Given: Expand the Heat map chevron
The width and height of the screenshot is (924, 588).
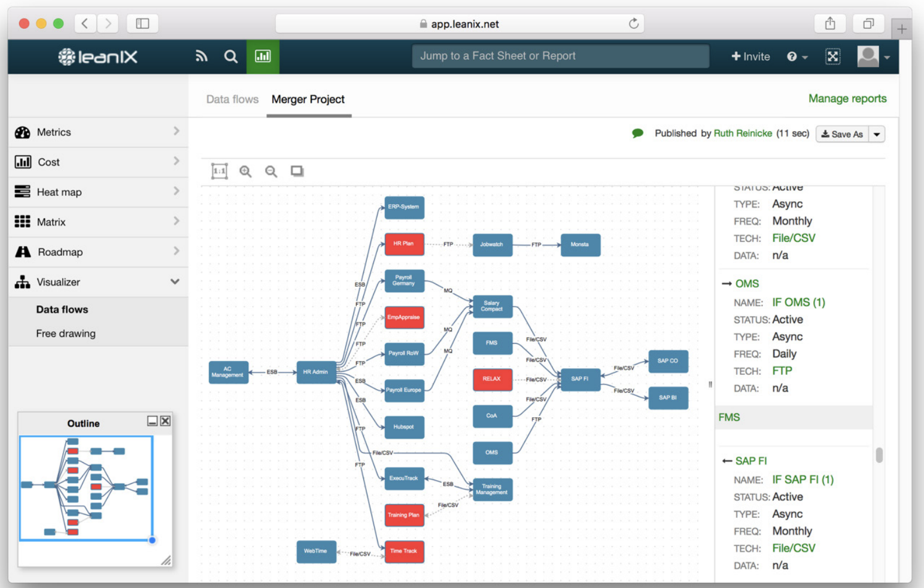Looking at the screenshot, I should click(176, 190).
